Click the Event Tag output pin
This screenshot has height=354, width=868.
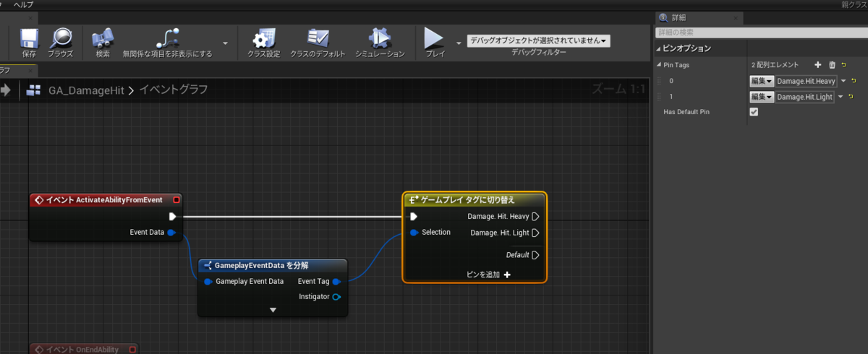pos(337,281)
